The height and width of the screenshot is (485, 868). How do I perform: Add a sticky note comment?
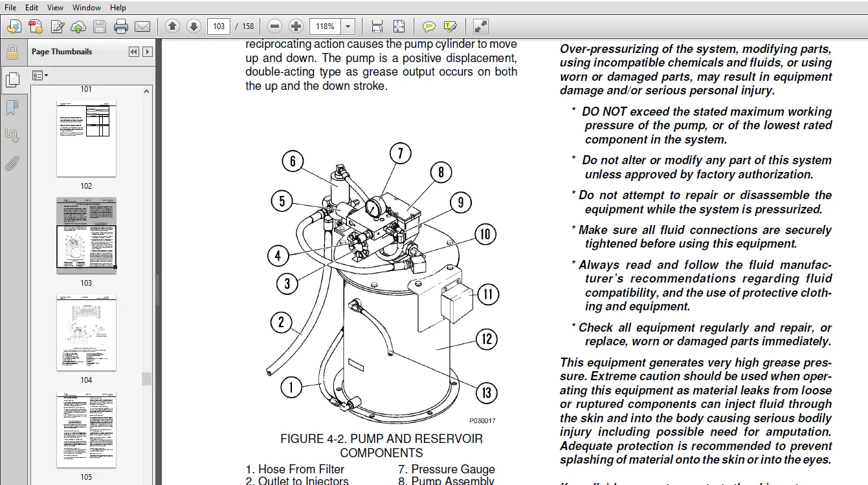click(428, 27)
